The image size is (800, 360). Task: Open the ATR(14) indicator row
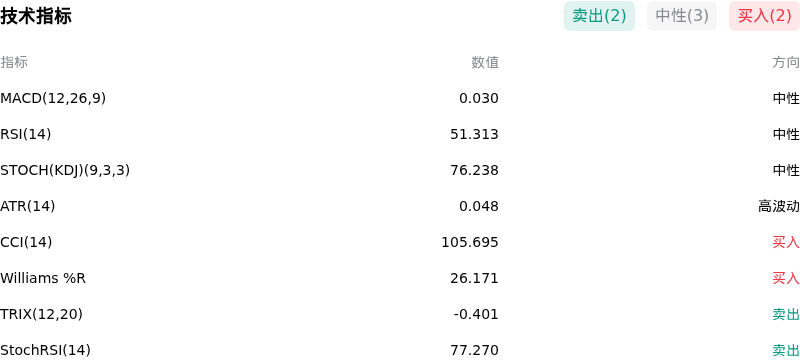(400, 206)
